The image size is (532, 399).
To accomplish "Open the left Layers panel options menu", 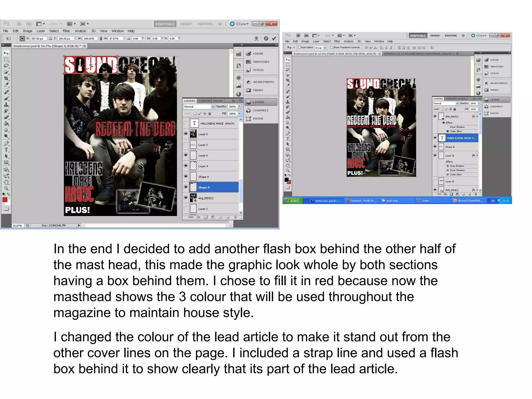I will (240, 101).
